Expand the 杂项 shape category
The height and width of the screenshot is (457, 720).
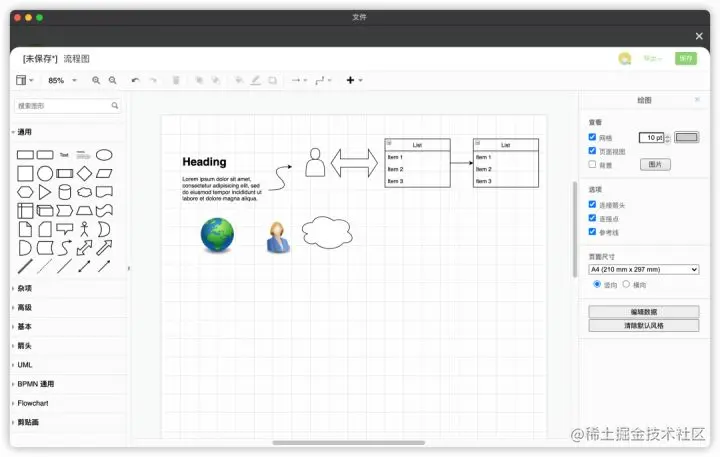click(x=24, y=288)
